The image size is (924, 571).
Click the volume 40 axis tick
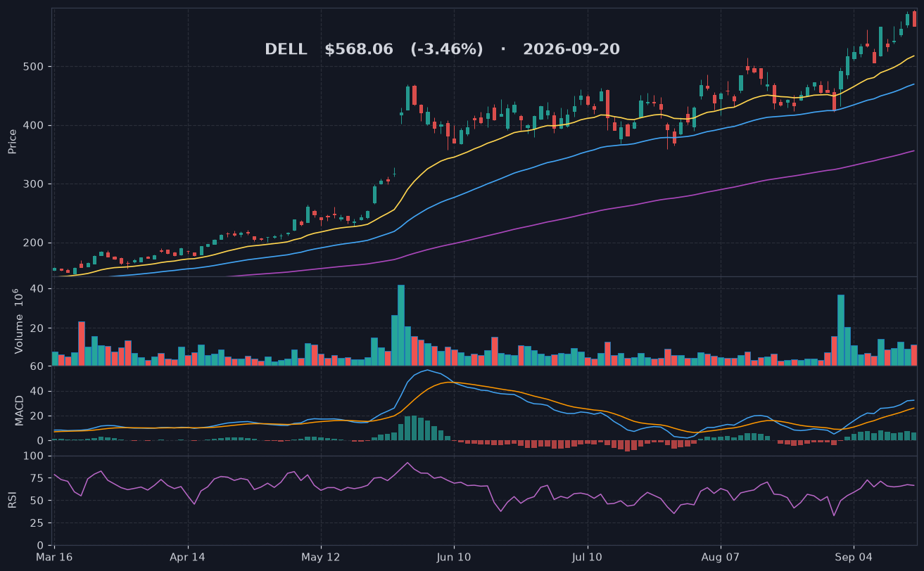[38, 289]
